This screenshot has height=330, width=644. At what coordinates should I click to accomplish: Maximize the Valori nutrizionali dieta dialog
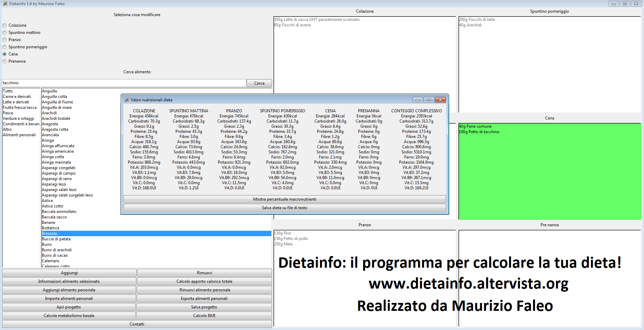429,100
